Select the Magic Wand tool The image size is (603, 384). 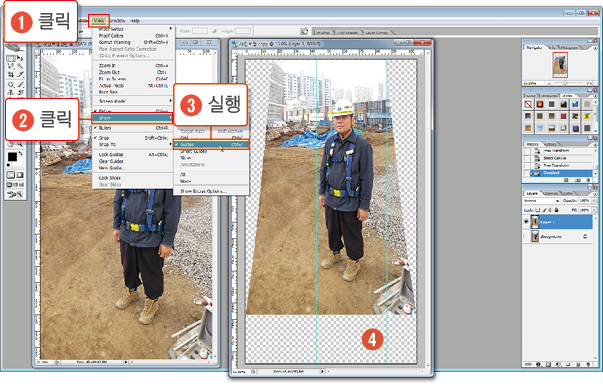pos(20,66)
